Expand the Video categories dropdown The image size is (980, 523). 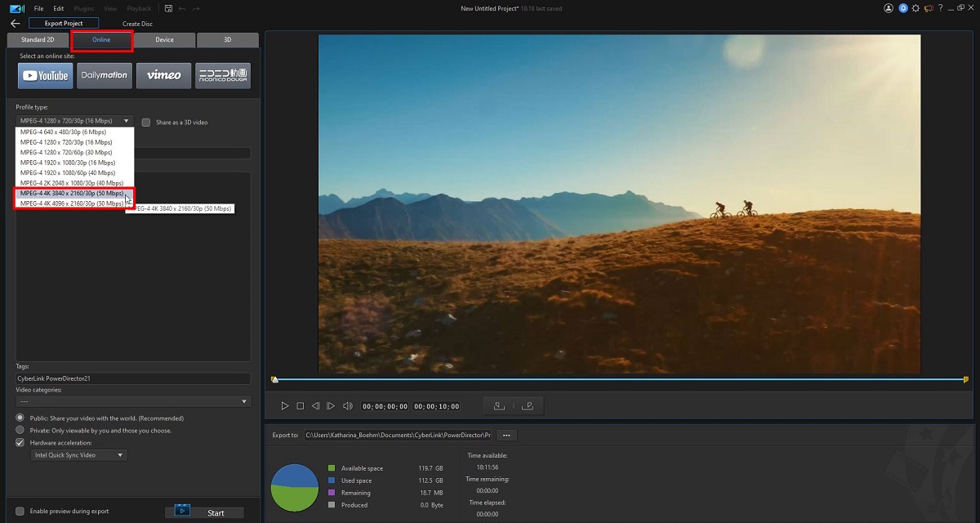(133, 401)
